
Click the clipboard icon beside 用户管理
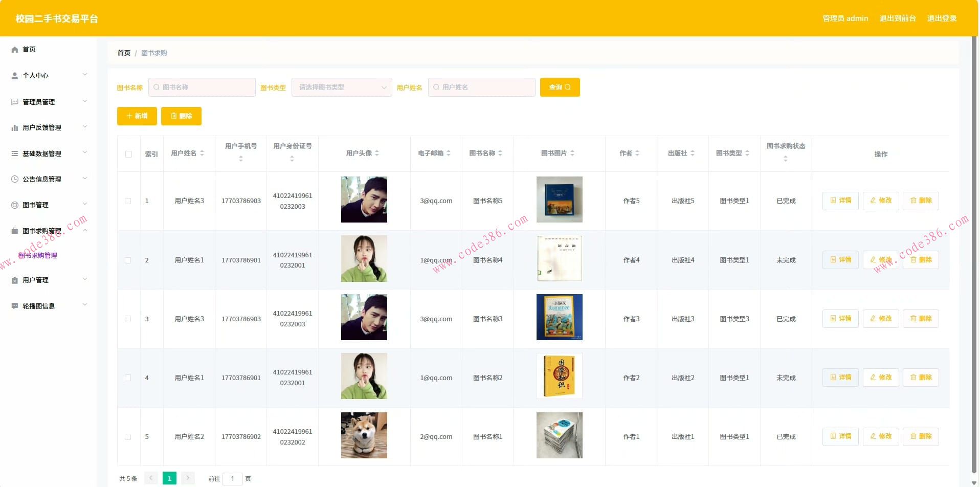coord(15,280)
